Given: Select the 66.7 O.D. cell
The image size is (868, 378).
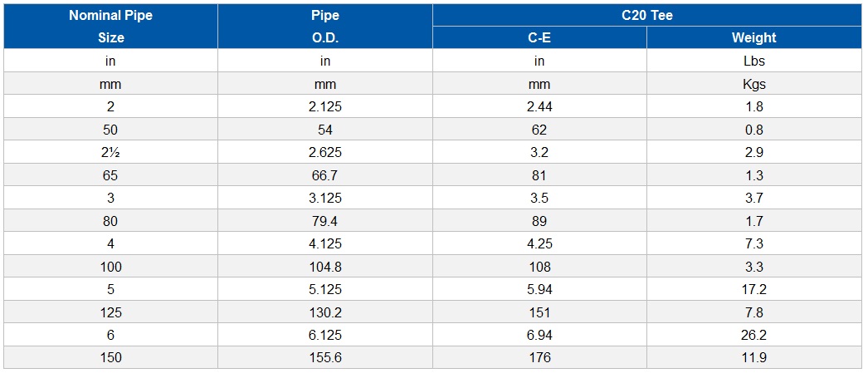Looking at the screenshot, I should [325, 175].
